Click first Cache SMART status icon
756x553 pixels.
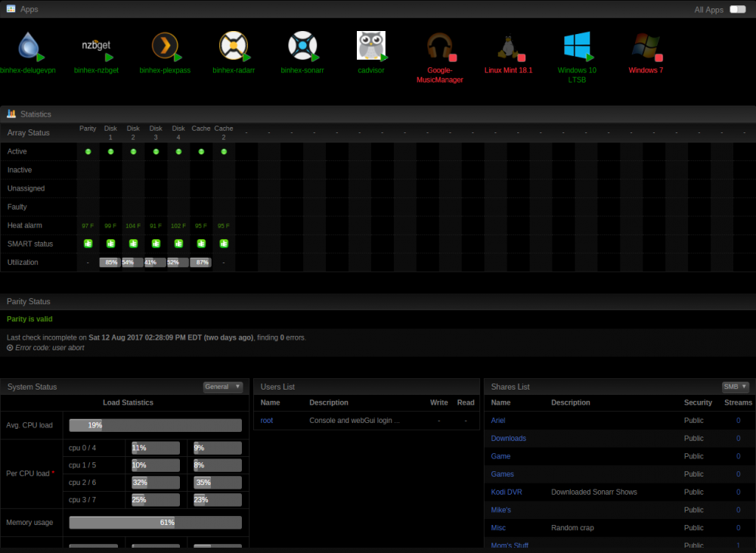click(201, 244)
